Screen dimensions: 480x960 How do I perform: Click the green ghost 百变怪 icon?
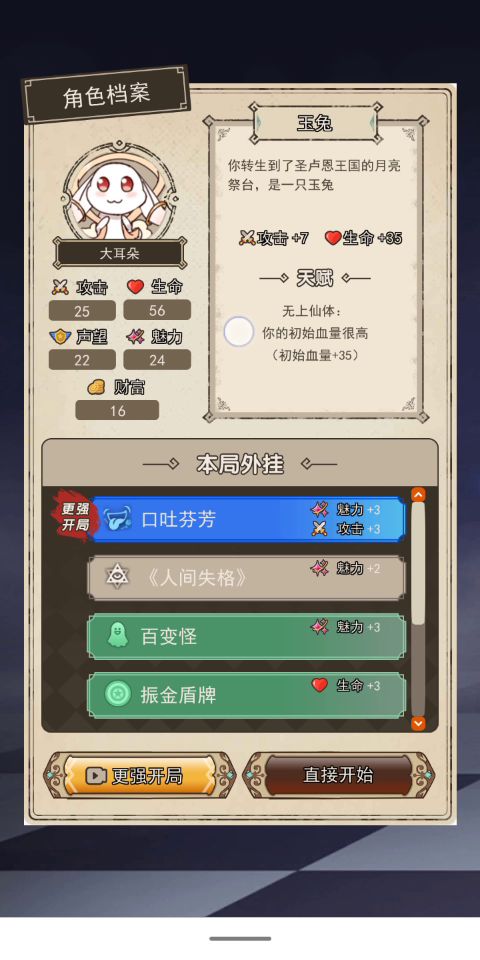(116, 636)
